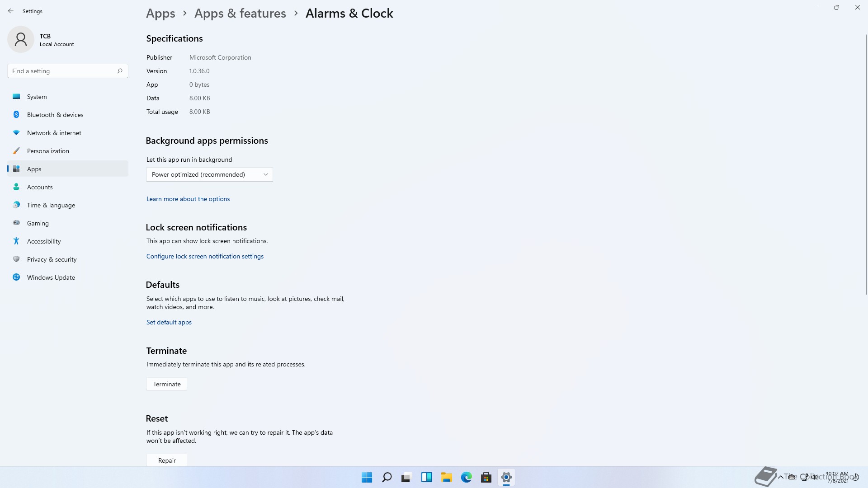Launch Microsoft Store from taskbar
868x488 pixels.
coord(486,477)
